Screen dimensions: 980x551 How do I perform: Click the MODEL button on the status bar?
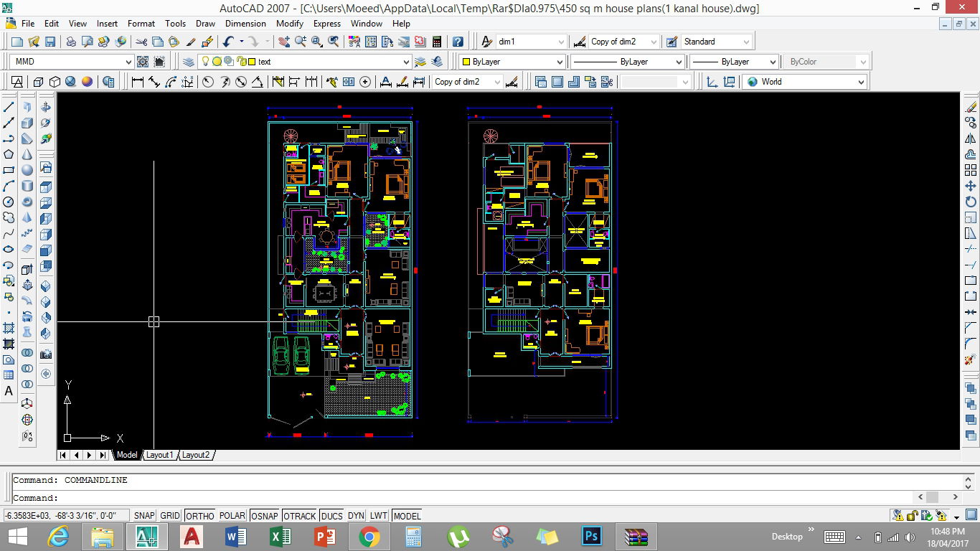tap(407, 516)
